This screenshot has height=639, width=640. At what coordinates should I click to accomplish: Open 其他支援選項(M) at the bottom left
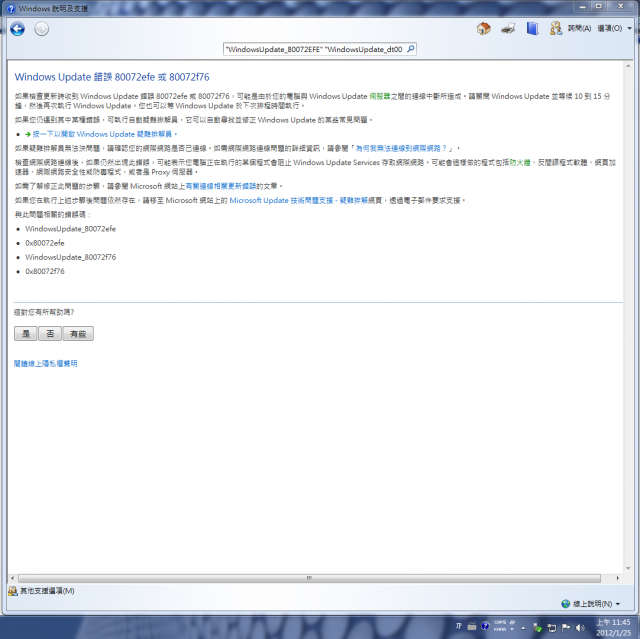(41, 591)
